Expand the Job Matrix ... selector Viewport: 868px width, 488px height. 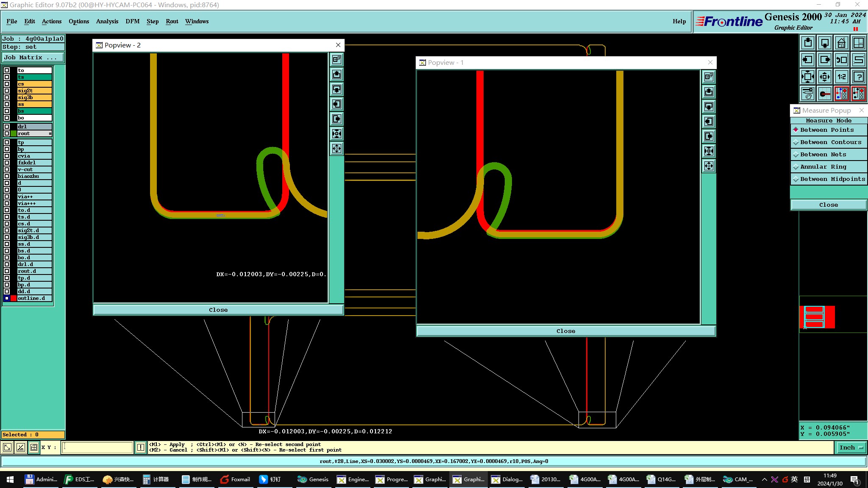click(33, 58)
